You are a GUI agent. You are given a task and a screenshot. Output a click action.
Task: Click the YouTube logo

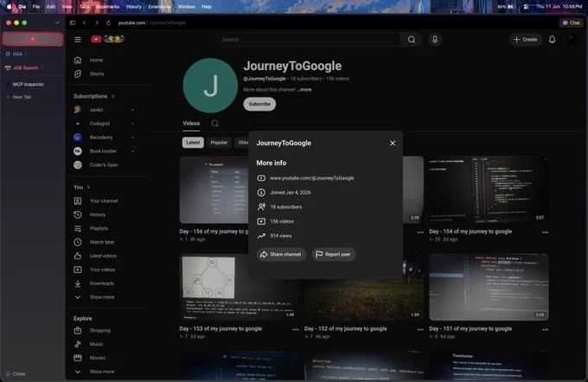pos(108,39)
